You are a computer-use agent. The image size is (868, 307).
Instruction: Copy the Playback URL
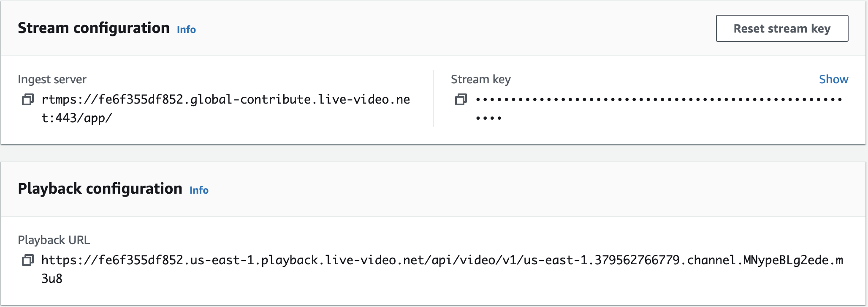click(x=28, y=260)
